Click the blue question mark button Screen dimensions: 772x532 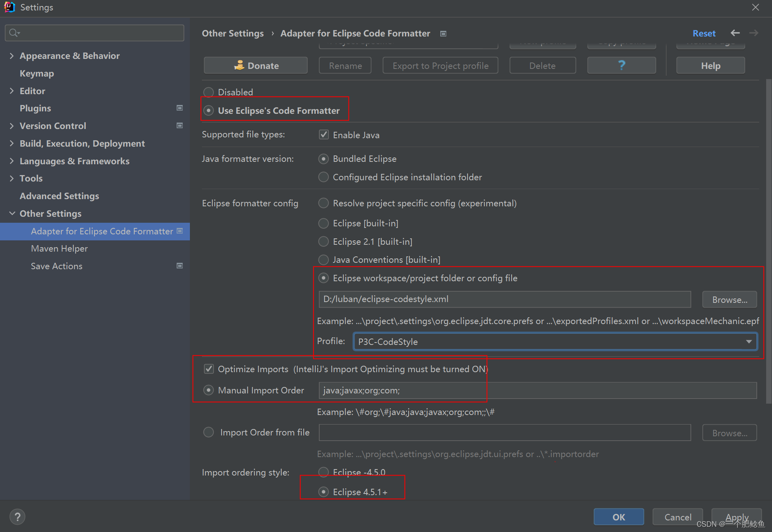pyautogui.click(x=621, y=65)
